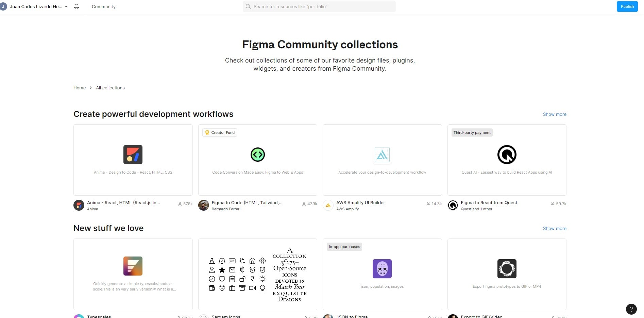Click Bernardo Ferrari's avatar photo
The height and width of the screenshot is (318, 644).
tap(204, 205)
